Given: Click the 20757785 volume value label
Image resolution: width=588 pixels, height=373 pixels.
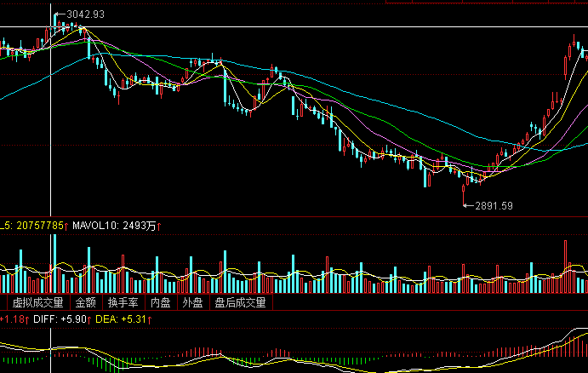Looking at the screenshot, I should tap(37, 225).
